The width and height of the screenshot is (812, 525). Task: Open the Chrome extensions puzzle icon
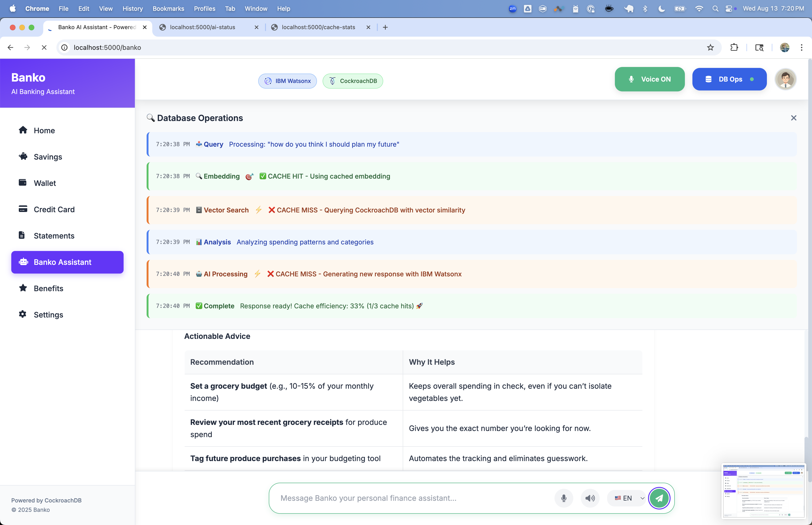[734, 47]
